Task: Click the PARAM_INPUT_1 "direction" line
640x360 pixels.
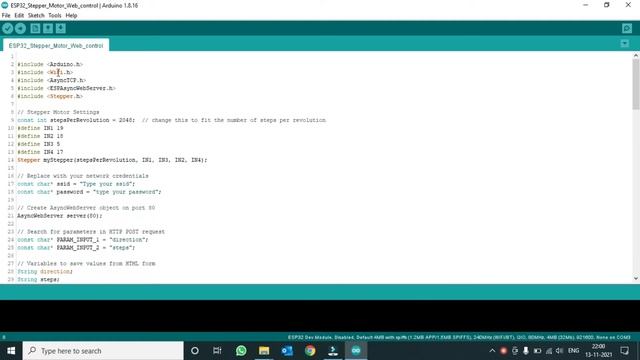Action: pos(83,240)
